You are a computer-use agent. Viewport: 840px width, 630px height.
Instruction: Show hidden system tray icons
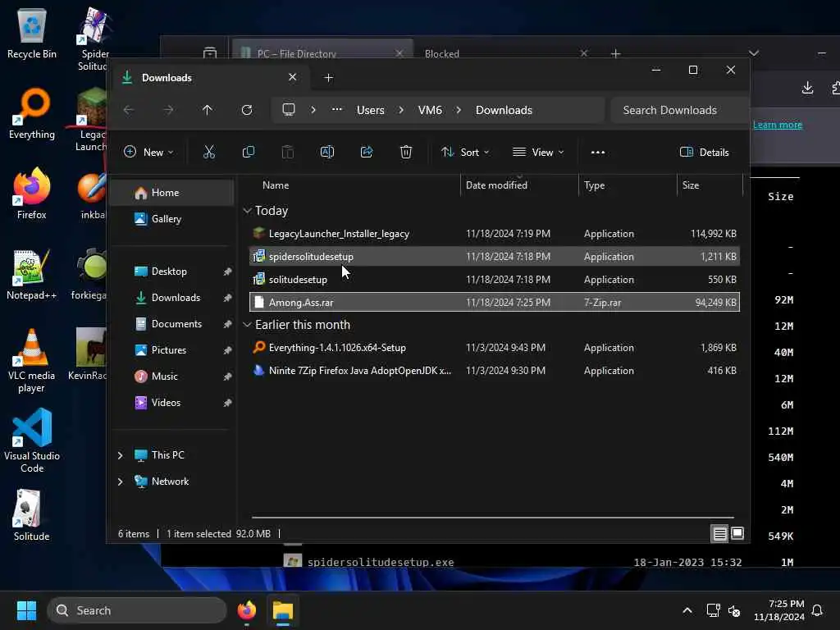[687, 610]
